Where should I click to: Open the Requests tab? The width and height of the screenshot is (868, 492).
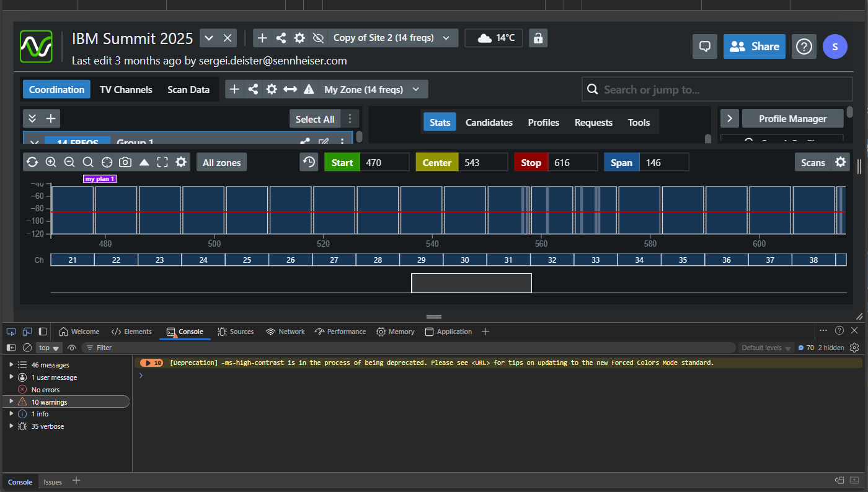click(593, 122)
